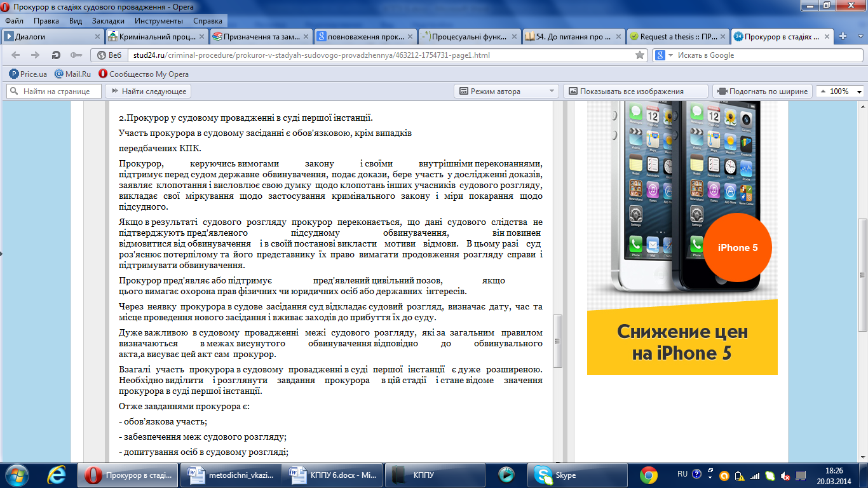The height and width of the screenshot is (488, 868).
Task: Open the Windows Start menu
Action: tap(17, 475)
